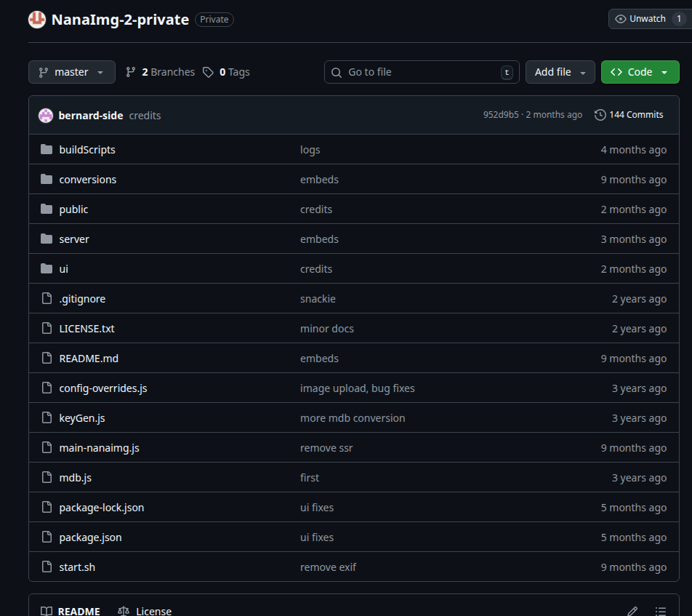Click the branch icon beside 2 Branches

click(131, 72)
